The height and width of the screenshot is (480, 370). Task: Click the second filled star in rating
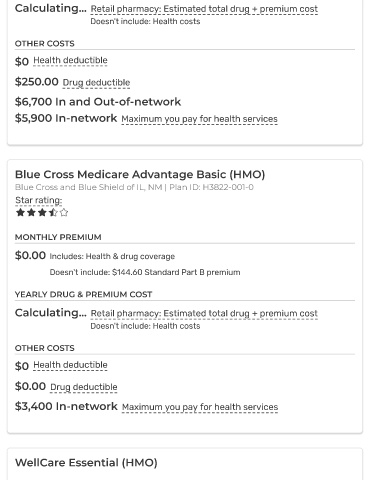pyautogui.click(x=31, y=212)
